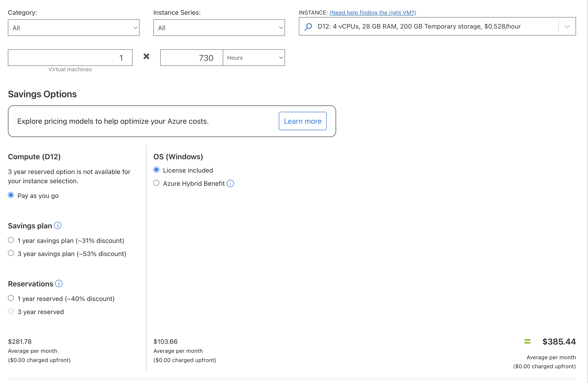The width and height of the screenshot is (588, 383).
Task: Click the search magnifier icon in instance field
Action: tap(308, 27)
